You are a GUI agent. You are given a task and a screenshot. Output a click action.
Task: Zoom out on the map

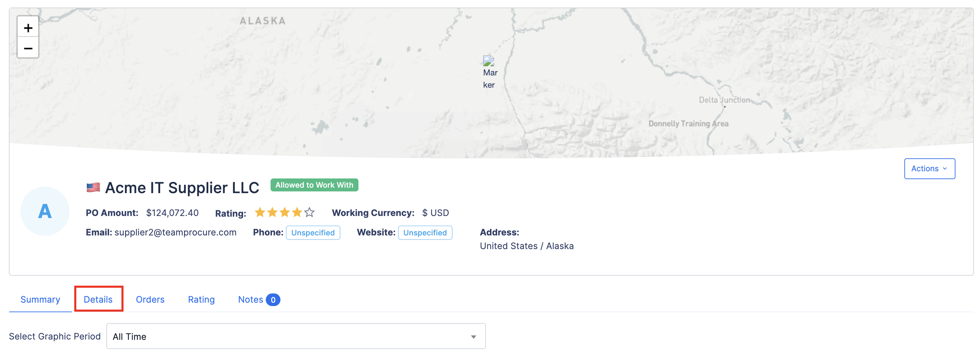tap(28, 48)
